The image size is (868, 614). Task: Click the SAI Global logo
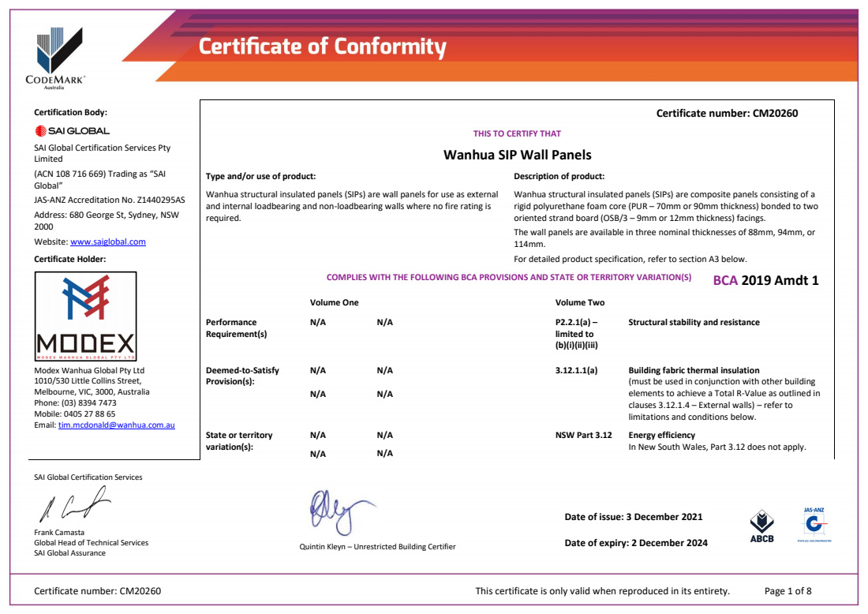point(72,131)
